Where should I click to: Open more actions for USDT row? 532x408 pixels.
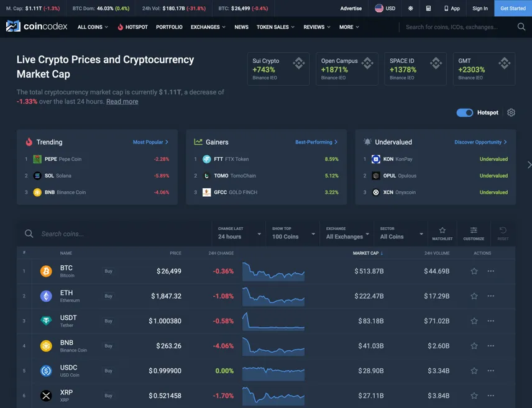pos(490,321)
